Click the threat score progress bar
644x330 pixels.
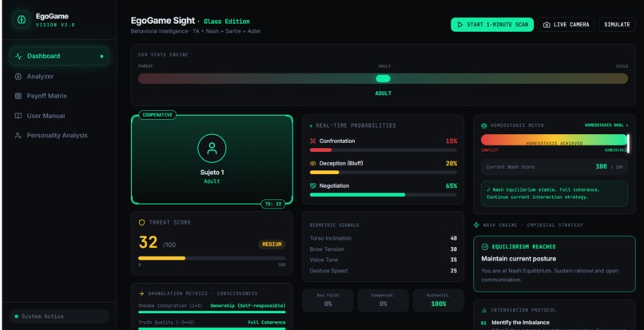click(x=212, y=258)
